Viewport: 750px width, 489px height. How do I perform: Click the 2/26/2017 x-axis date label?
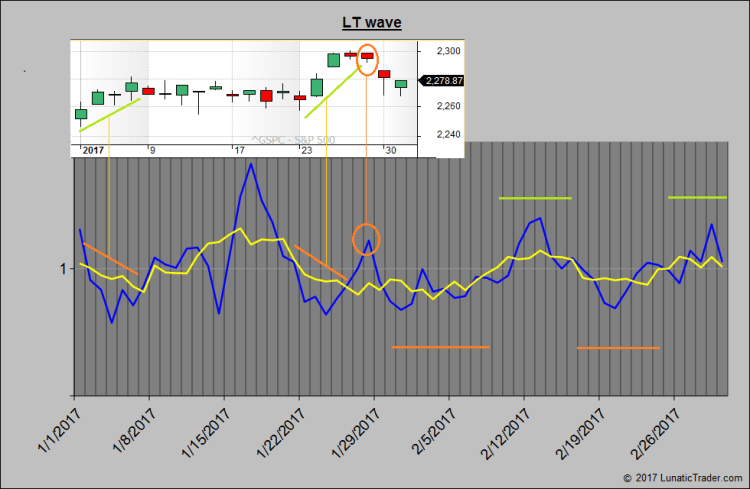click(652, 426)
